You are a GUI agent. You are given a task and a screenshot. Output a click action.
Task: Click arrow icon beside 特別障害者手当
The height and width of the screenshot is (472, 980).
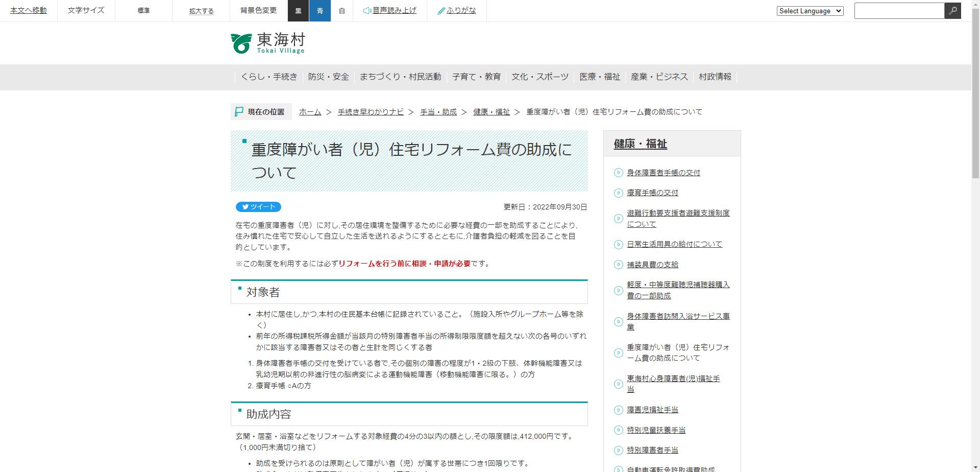pos(619,450)
